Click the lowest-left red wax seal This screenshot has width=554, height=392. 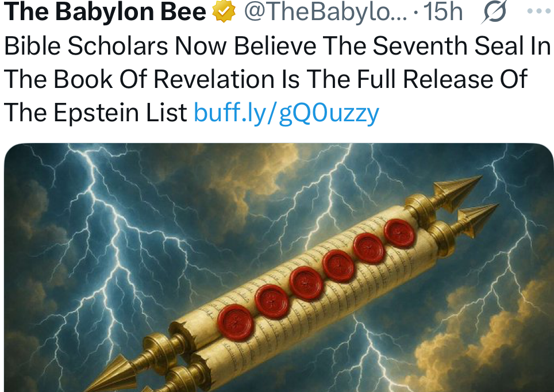click(235, 322)
